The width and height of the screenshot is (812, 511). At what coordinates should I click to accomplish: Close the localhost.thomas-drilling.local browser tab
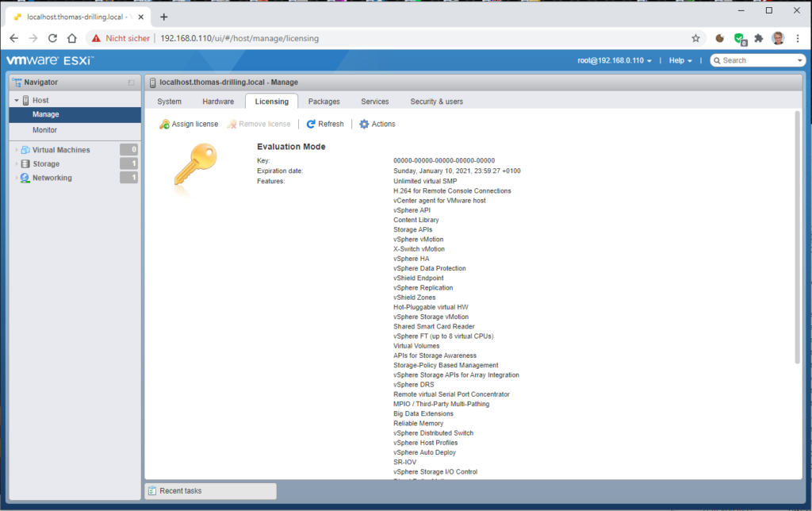(x=141, y=17)
